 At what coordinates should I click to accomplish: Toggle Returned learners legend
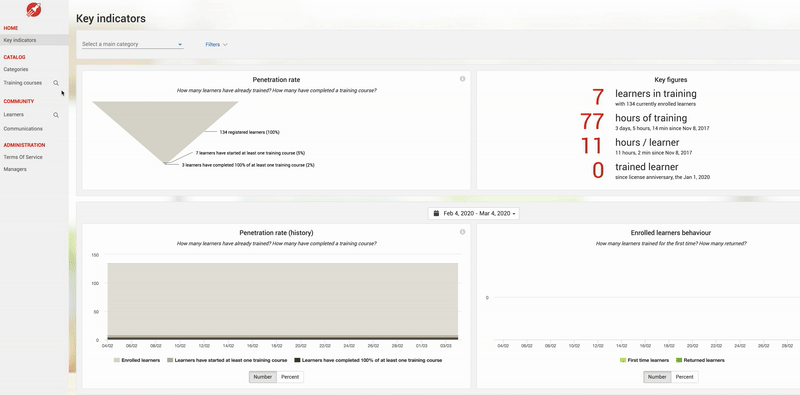pyautogui.click(x=699, y=360)
